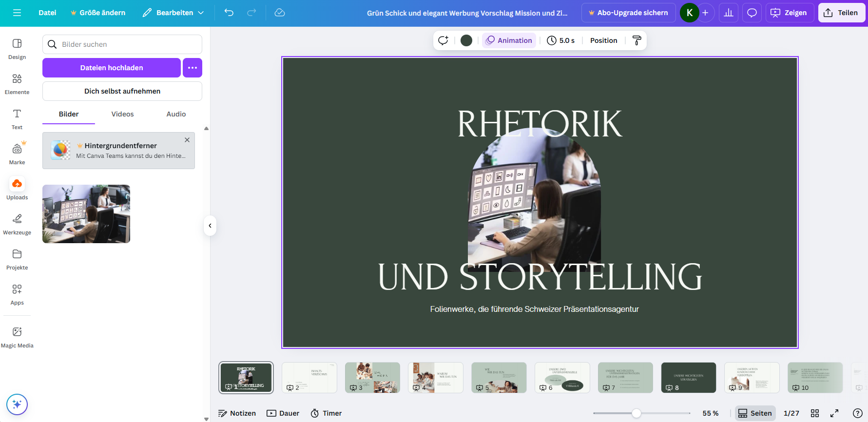The width and height of the screenshot is (868, 422).
Task: Enter fullscreen presentation mode
Action: [834, 413]
